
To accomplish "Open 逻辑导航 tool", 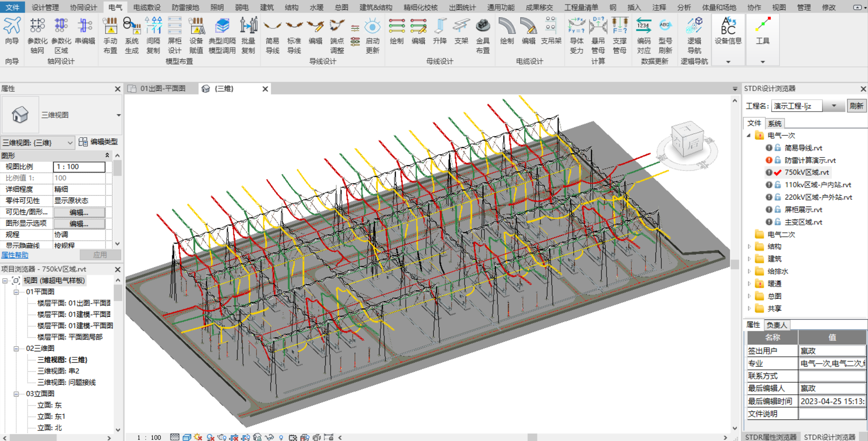I will click(x=694, y=35).
